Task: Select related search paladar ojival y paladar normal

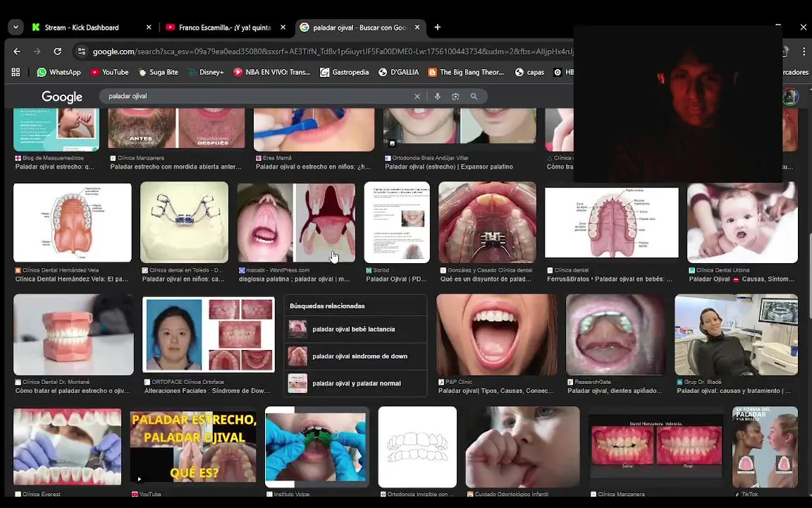Action: click(x=355, y=383)
